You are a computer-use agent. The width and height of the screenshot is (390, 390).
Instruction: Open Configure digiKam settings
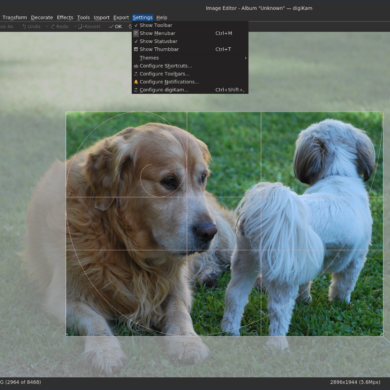[190, 90]
